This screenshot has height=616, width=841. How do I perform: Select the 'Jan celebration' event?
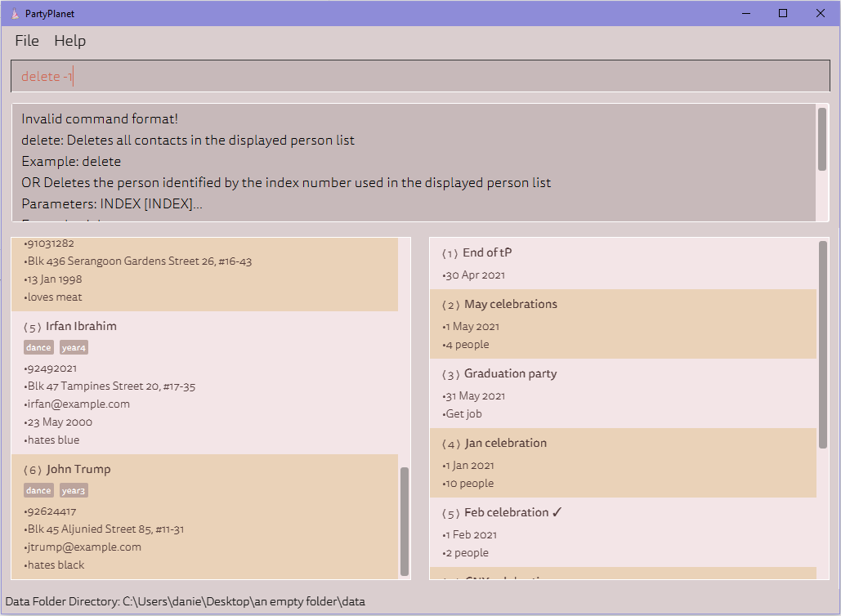coord(505,443)
